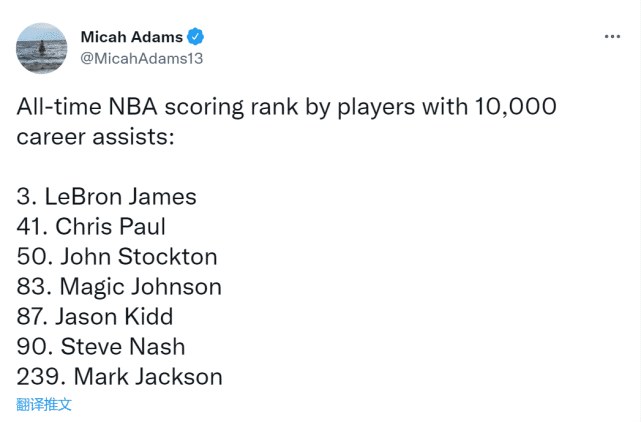Click the first line starting "All-time NBA scoring"
The width and height of the screenshot is (641, 422).
coord(286,107)
